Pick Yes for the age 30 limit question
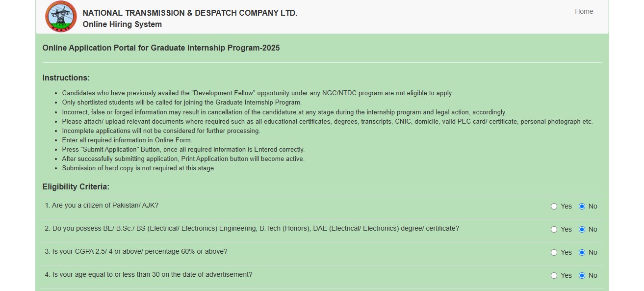Screen dimensions: 644x291 [x=554, y=276]
